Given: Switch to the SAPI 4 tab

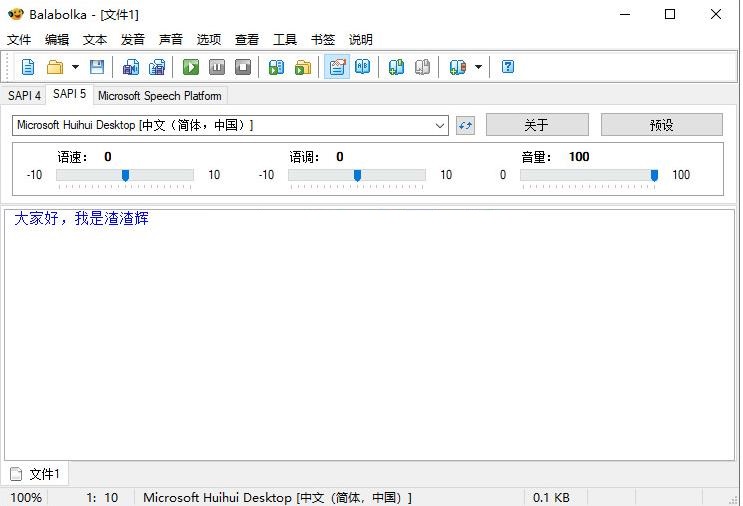Looking at the screenshot, I should click(24, 96).
